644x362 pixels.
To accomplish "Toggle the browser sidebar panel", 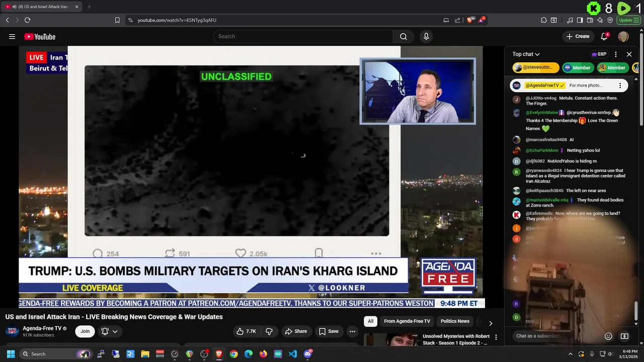I will pos(580,20).
